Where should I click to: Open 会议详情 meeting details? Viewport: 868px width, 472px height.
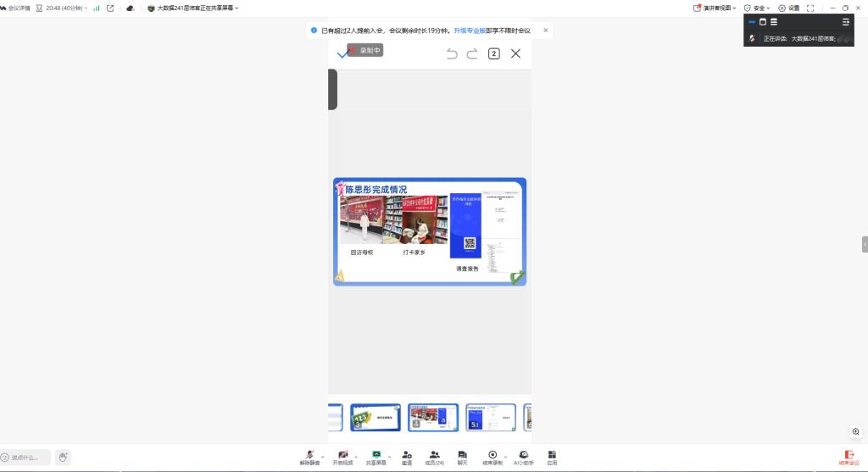coord(15,8)
